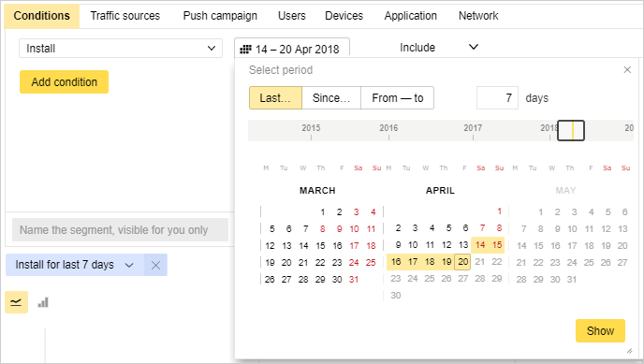Viewport: 644px width, 364px height.
Task: Open the Install condition dropdown
Action: click(121, 49)
